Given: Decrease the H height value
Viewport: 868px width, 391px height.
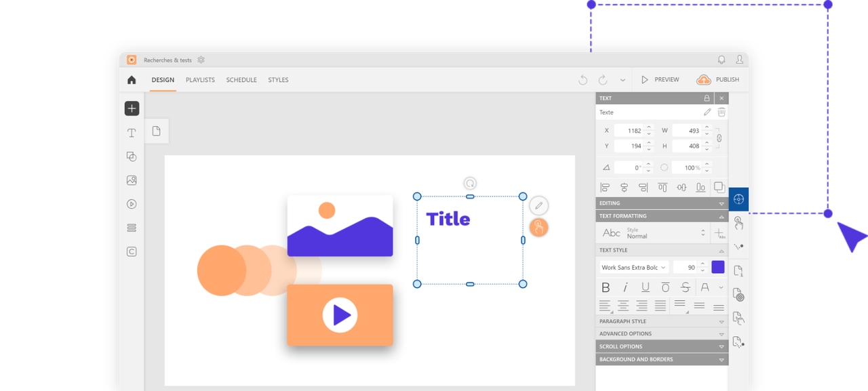Looking at the screenshot, I should [707, 149].
